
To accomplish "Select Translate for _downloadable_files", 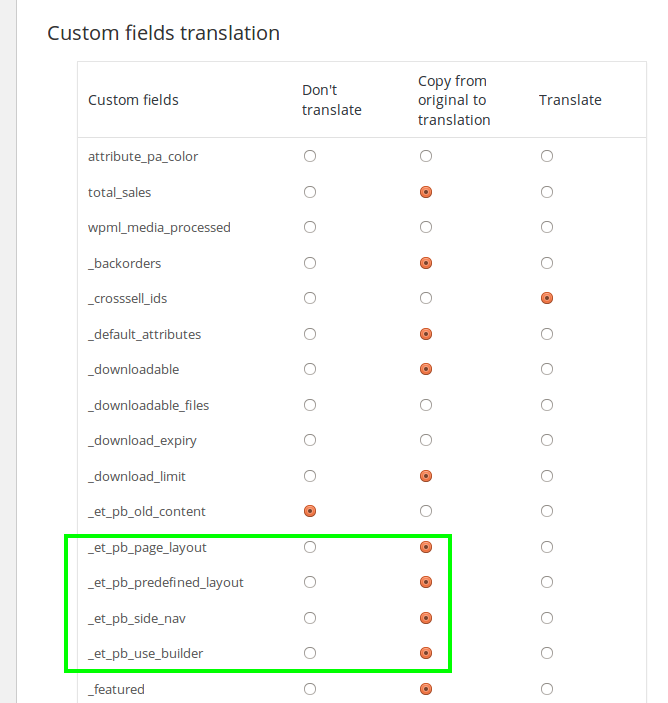I will tap(547, 405).
